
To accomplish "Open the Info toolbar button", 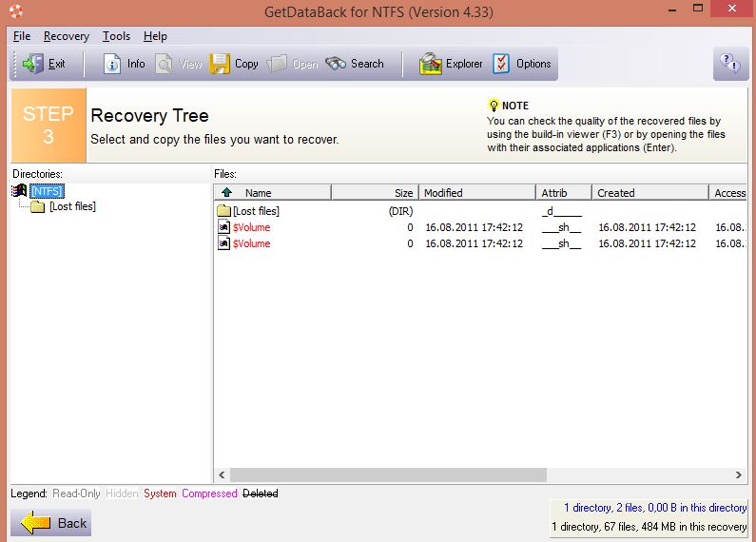I will (124, 64).
